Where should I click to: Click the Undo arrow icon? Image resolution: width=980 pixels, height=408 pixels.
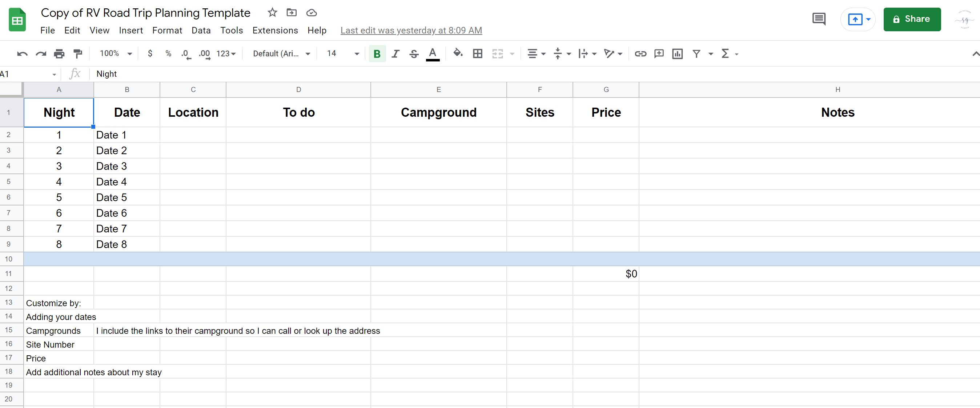click(22, 54)
